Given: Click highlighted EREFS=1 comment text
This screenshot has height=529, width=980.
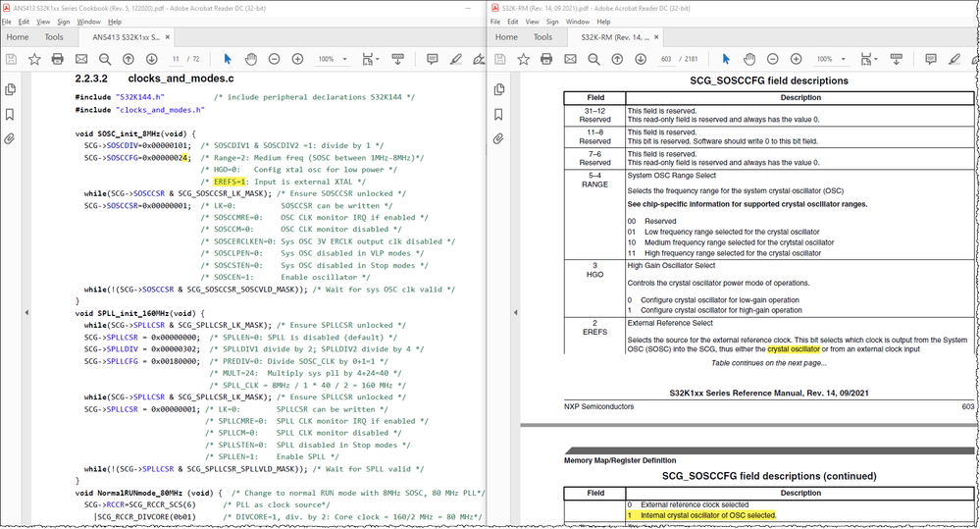Looking at the screenshot, I should click(x=231, y=182).
